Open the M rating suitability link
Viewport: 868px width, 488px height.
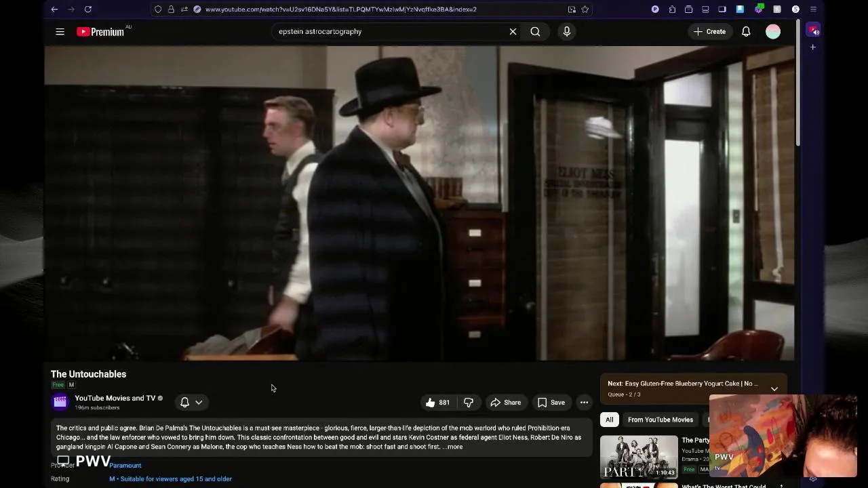point(171,479)
